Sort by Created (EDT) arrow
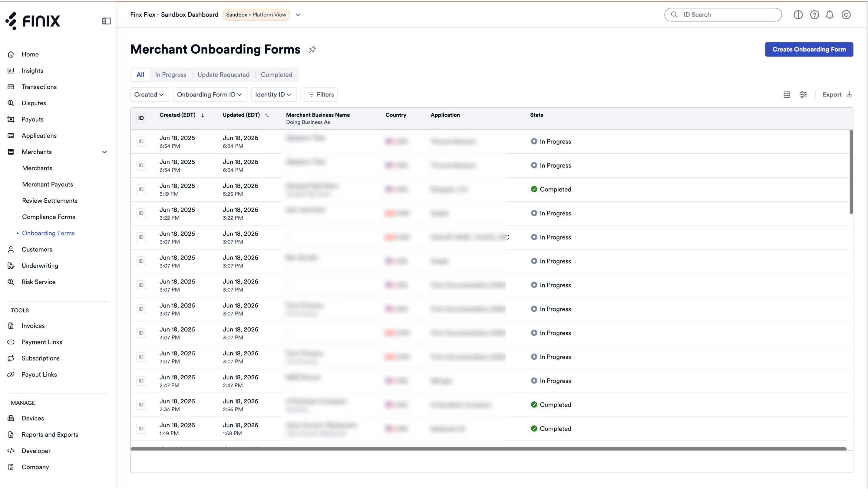The width and height of the screenshot is (868, 490). (x=203, y=116)
